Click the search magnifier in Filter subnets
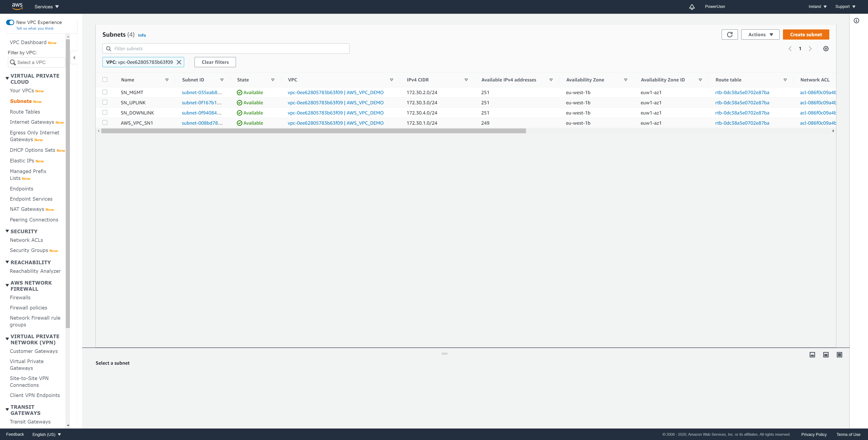This screenshot has height=440, width=868. coord(109,48)
